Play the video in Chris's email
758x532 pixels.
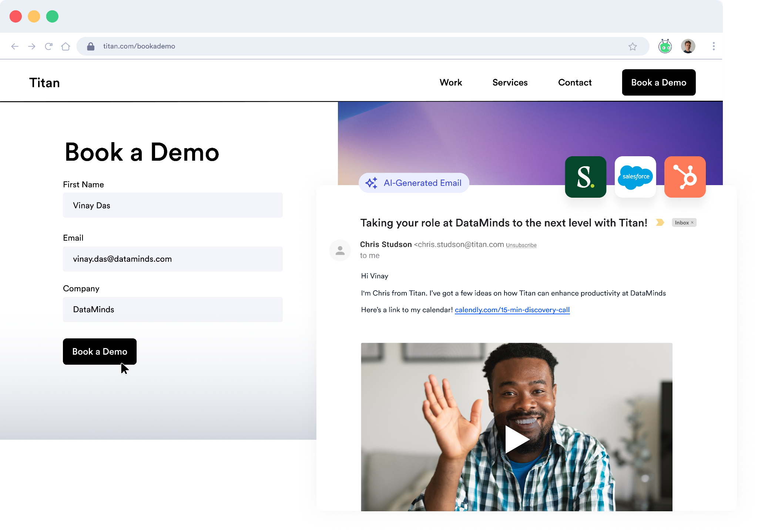pyautogui.click(x=517, y=439)
